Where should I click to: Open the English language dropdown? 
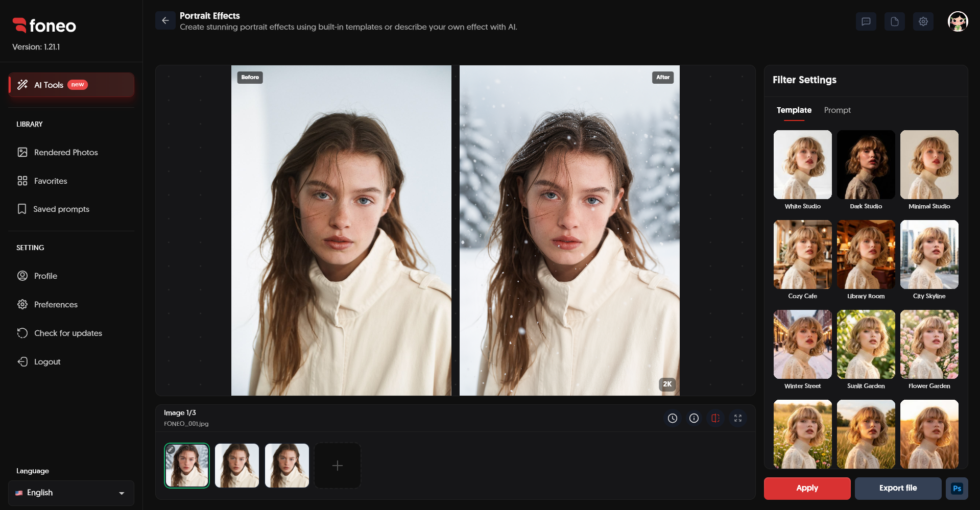coord(71,493)
